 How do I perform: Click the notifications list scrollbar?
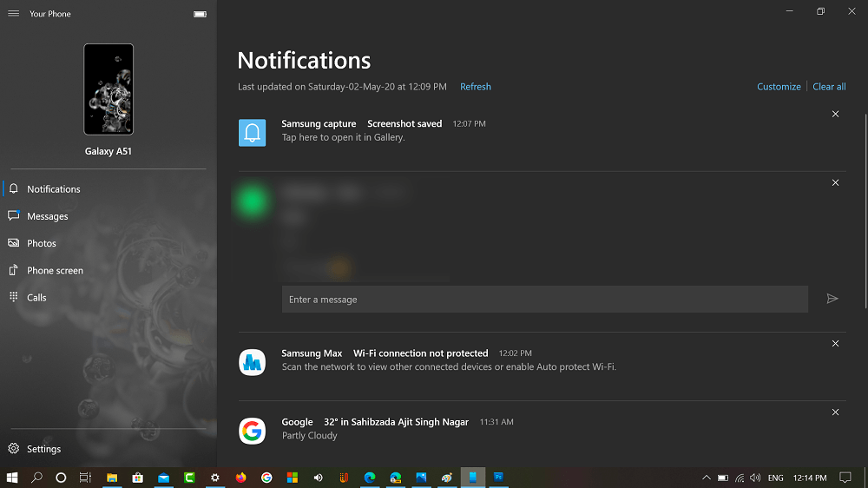(865, 210)
